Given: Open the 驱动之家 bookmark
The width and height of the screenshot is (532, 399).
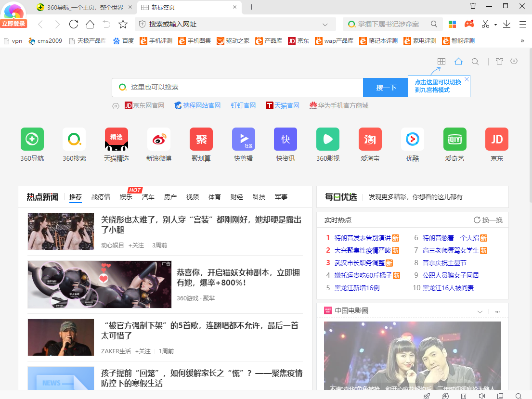Looking at the screenshot, I should [233, 41].
